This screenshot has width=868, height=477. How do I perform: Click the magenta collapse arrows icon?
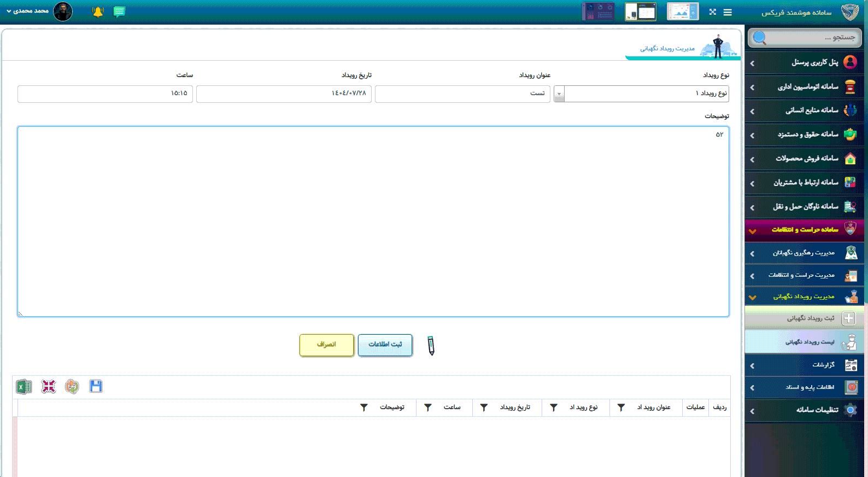(48, 387)
